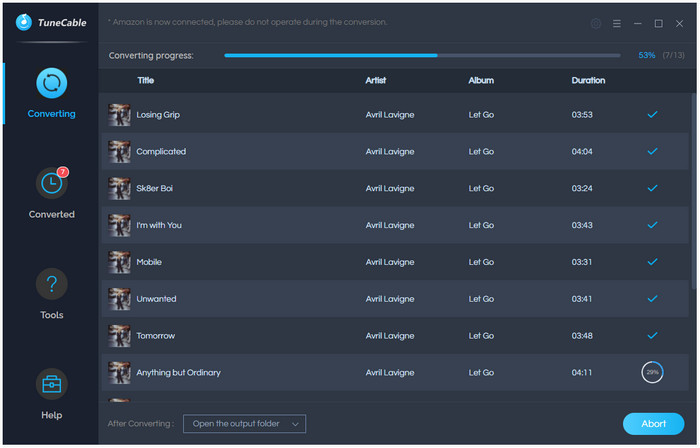The image size is (700, 448).
Task: Switch to the Converted tab label
Action: click(x=51, y=214)
